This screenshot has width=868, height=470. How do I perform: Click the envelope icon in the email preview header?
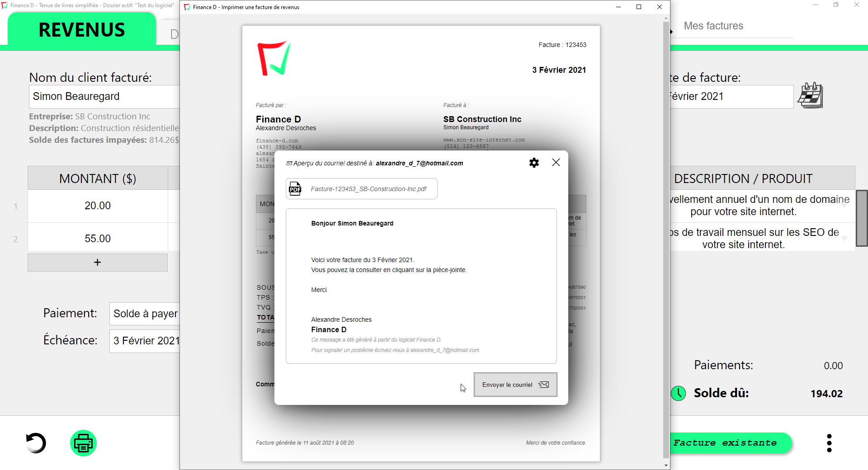coord(289,163)
